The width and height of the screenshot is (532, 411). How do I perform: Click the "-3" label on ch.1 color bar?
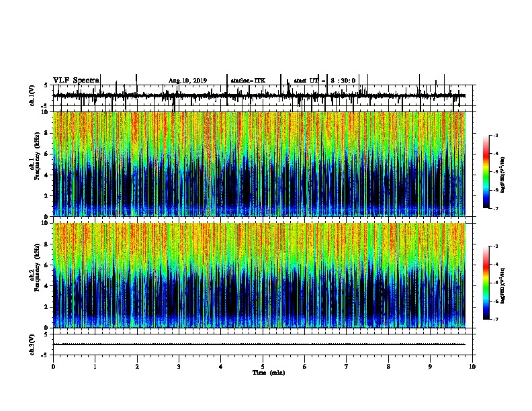point(495,136)
